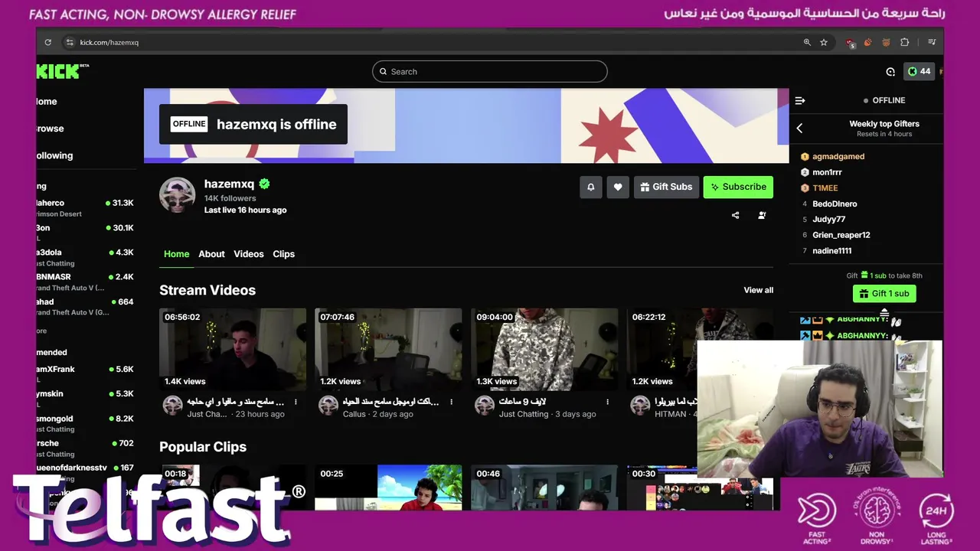The width and height of the screenshot is (980, 551).
Task: Open options menu of the 3 days ago video
Action: pyautogui.click(x=608, y=402)
